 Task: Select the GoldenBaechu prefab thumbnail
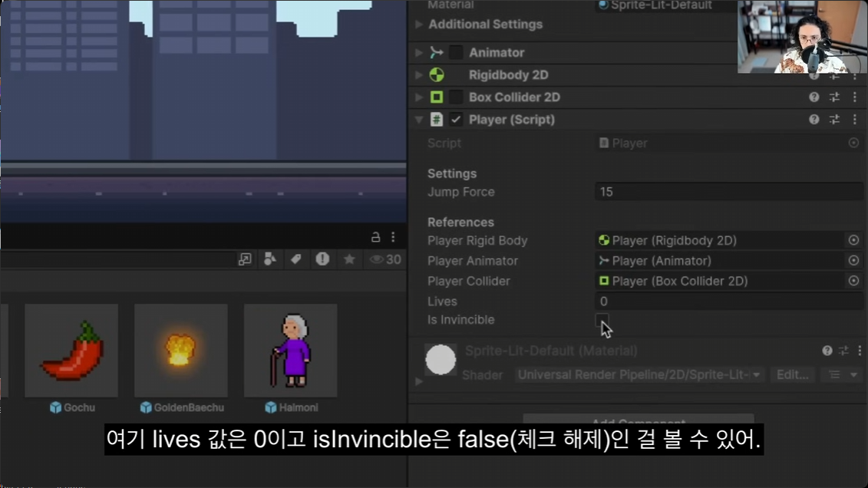click(x=181, y=350)
